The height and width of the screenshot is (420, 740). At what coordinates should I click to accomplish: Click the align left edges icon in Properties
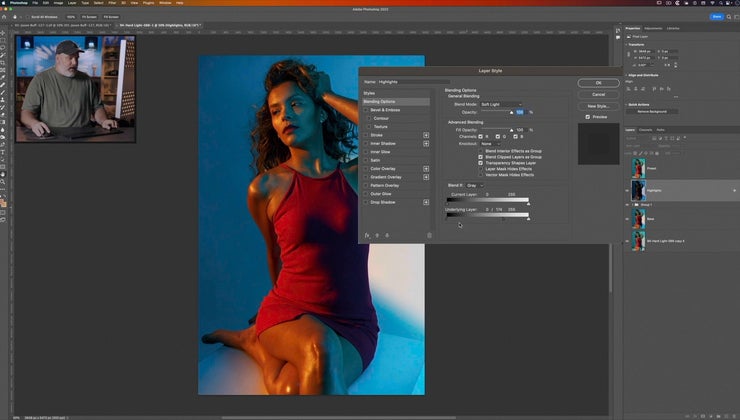click(x=628, y=89)
